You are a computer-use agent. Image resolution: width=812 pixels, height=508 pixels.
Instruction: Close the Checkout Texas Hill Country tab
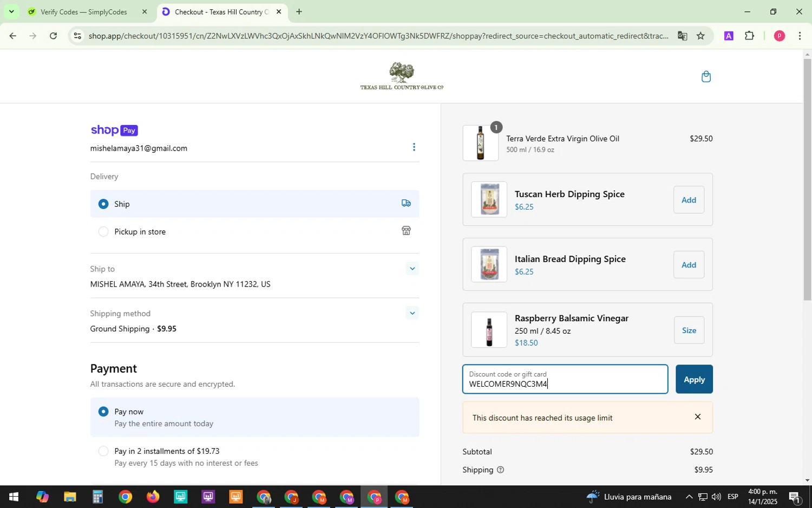click(x=279, y=11)
